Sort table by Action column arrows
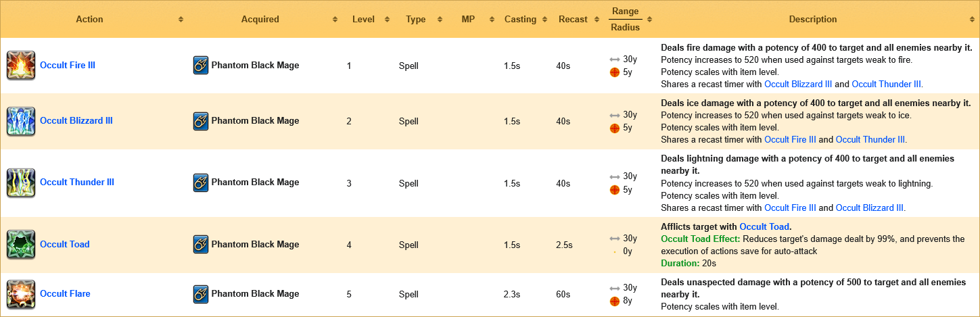The width and height of the screenshot is (980, 317). coord(181,20)
